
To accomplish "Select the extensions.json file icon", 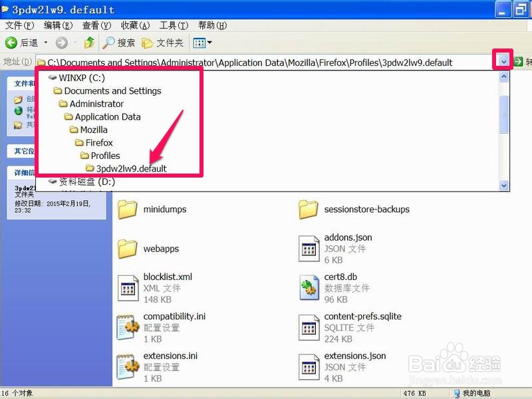I will pyautogui.click(x=309, y=367).
